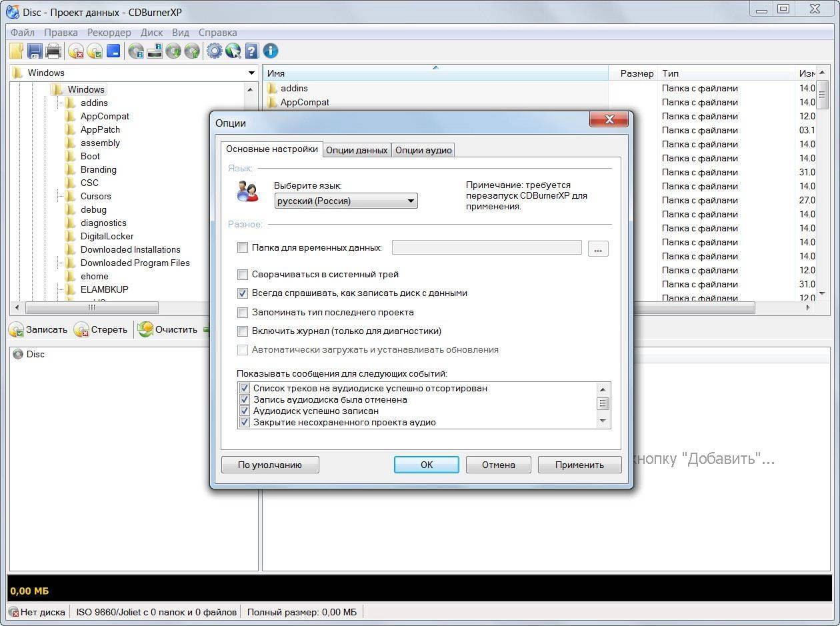This screenshot has width=840, height=626.
Task: Click the 'По умолчанию' button
Action: point(270,465)
